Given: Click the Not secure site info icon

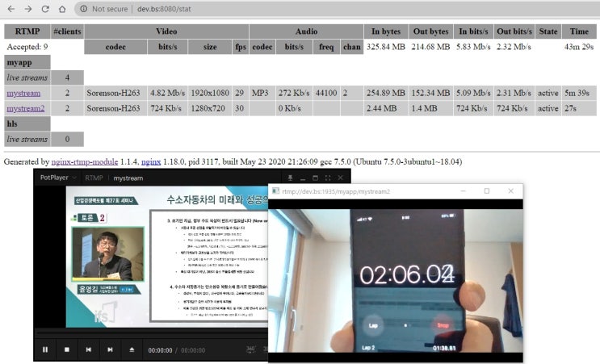Looking at the screenshot, I should 83,9.
